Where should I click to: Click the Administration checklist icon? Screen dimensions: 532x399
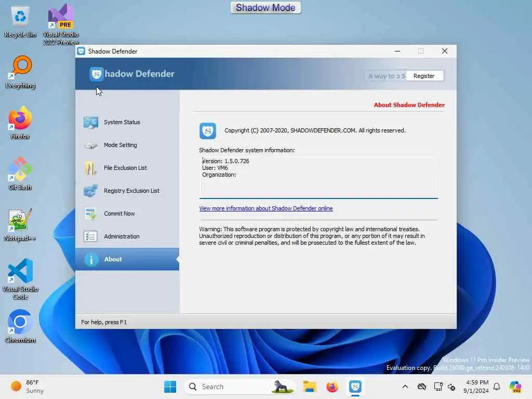90,236
